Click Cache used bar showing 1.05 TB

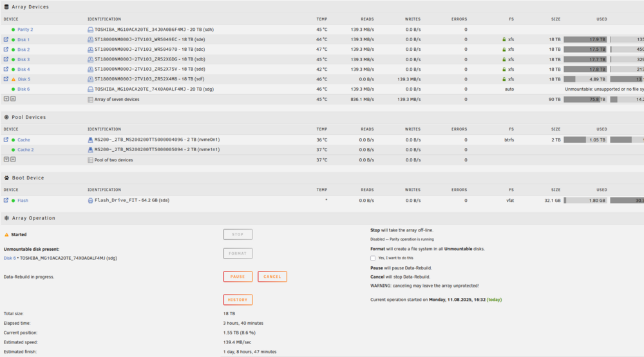pos(585,140)
